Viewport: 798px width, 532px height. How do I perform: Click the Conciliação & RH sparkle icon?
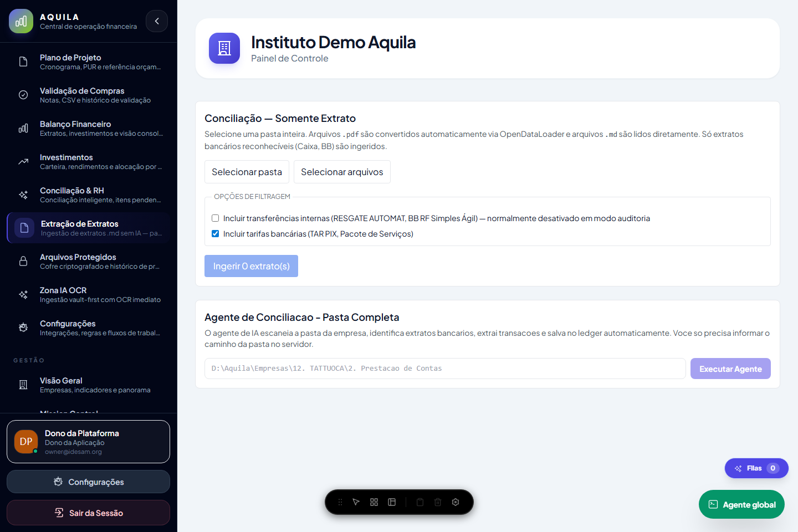[x=23, y=195]
